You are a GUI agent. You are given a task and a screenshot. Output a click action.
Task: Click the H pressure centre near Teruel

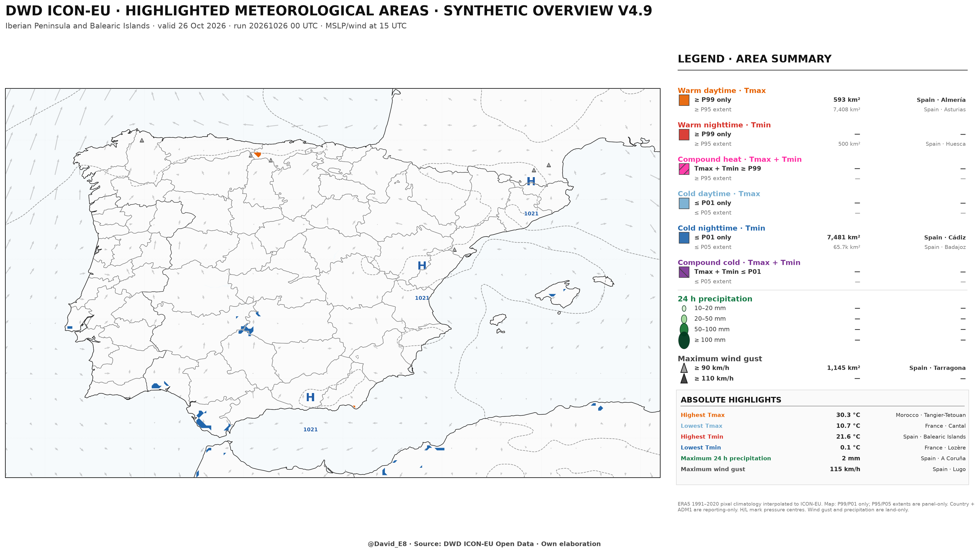point(421,266)
